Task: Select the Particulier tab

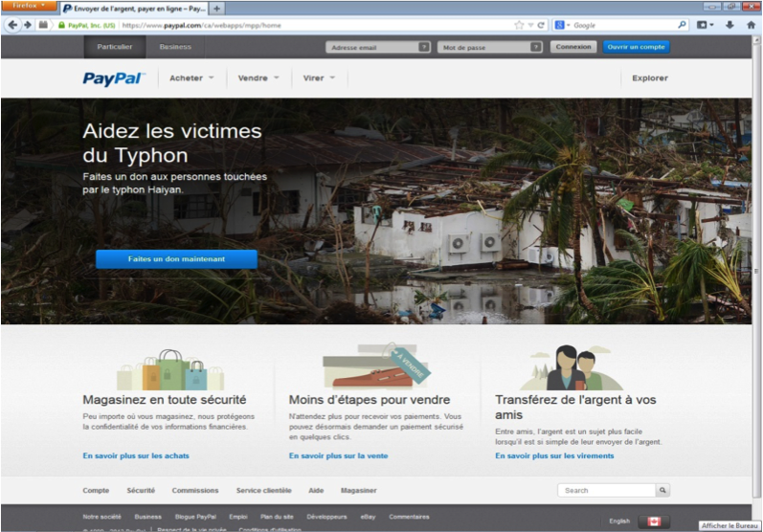Action: [115, 47]
